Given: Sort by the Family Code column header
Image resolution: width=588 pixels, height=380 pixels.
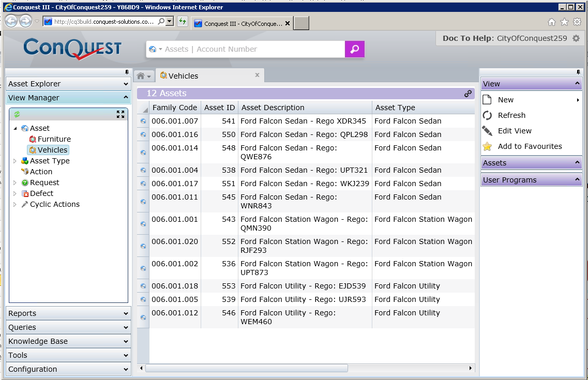Looking at the screenshot, I should click(175, 108).
